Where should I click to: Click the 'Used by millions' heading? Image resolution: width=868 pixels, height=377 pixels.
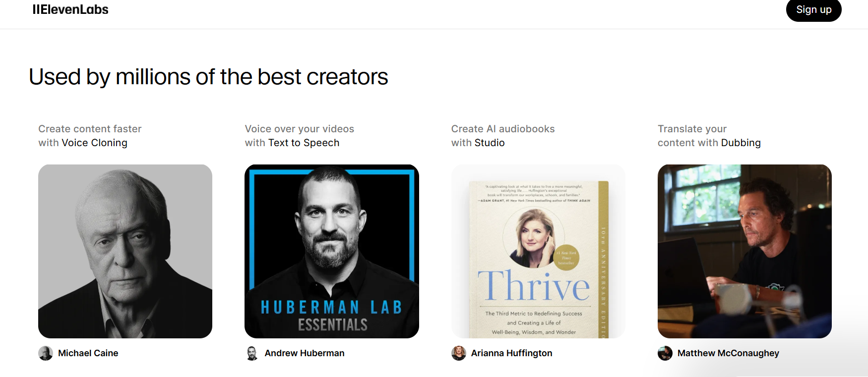(x=208, y=77)
